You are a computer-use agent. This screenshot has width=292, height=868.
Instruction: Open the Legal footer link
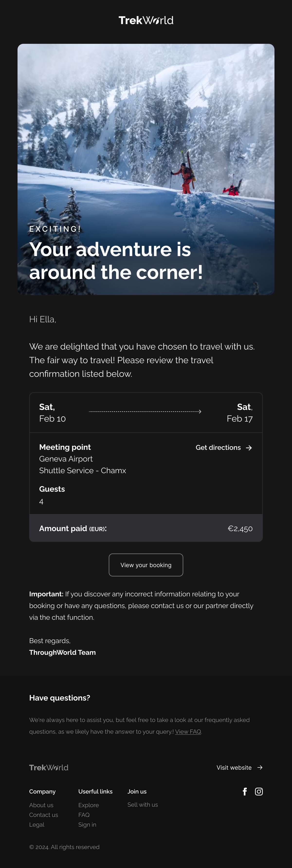click(37, 824)
